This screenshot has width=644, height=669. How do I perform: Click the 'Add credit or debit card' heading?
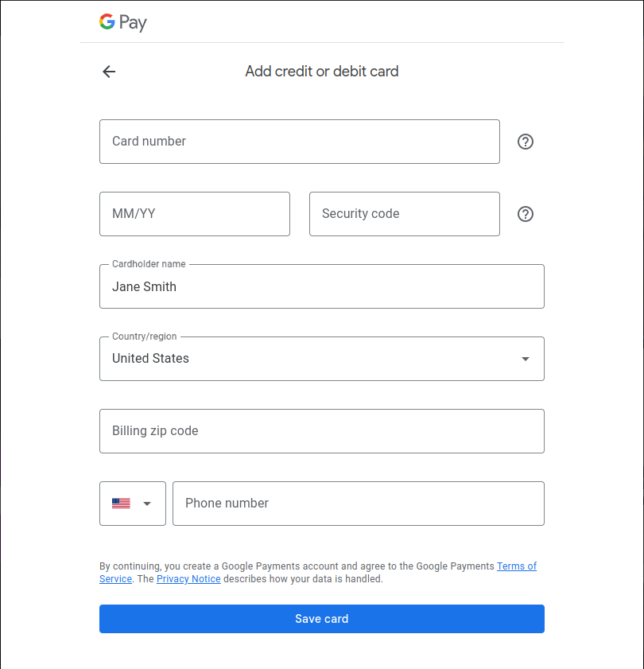coord(321,72)
